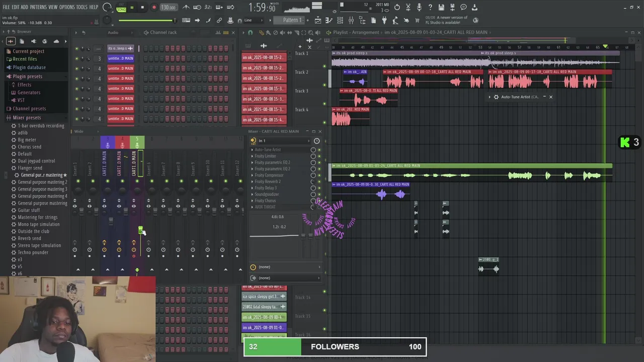Click the link/multilink controllers icon

coord(219,20)
